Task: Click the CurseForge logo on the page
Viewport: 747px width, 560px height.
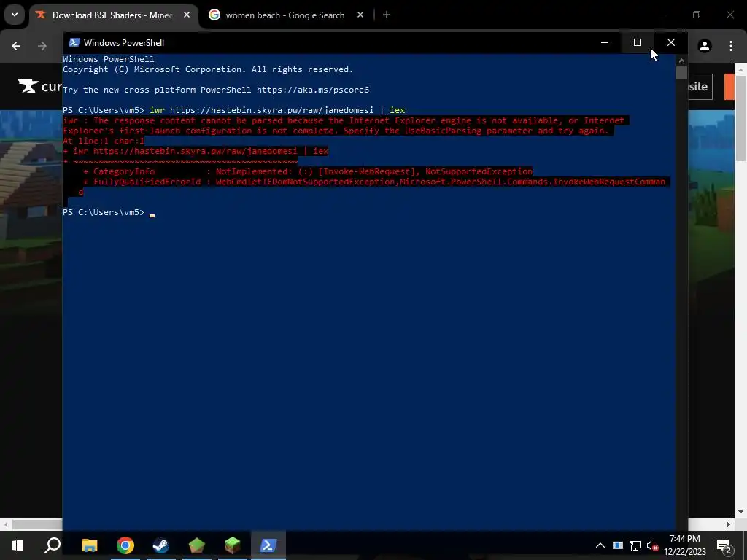Action: pos(40,86)
